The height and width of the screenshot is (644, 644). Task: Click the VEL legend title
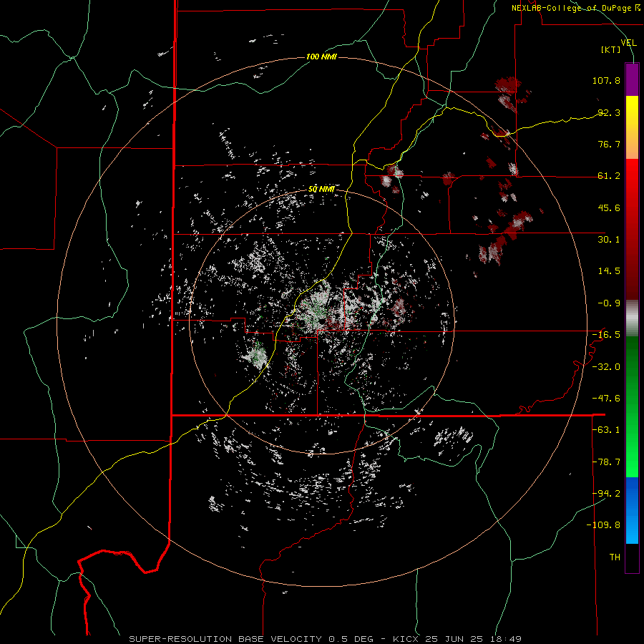[629, 43]
